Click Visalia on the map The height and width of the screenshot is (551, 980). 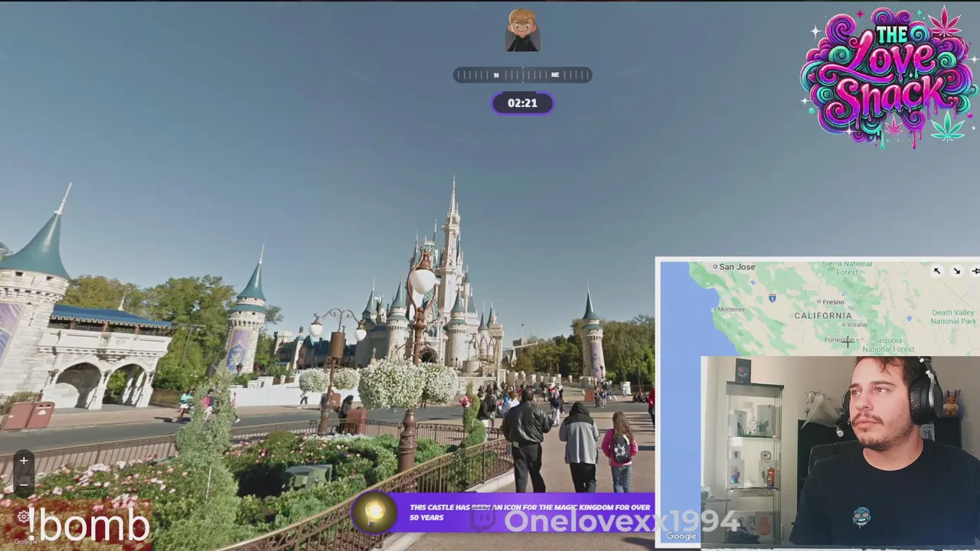tap(855, 324)
